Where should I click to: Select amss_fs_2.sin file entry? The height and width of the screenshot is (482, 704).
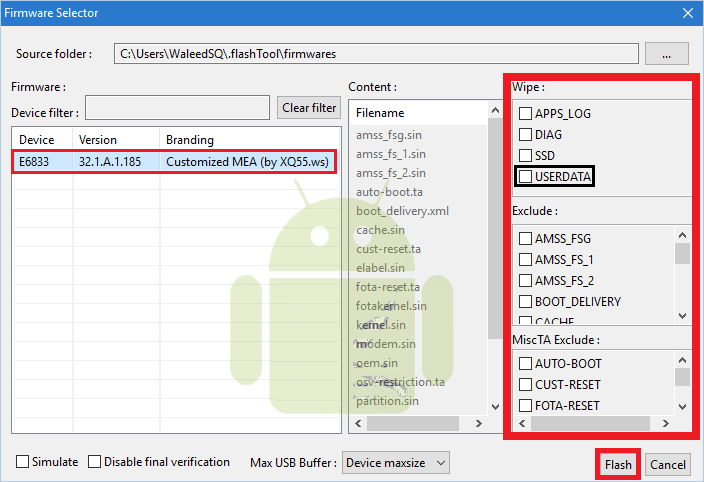coord(391,173)
